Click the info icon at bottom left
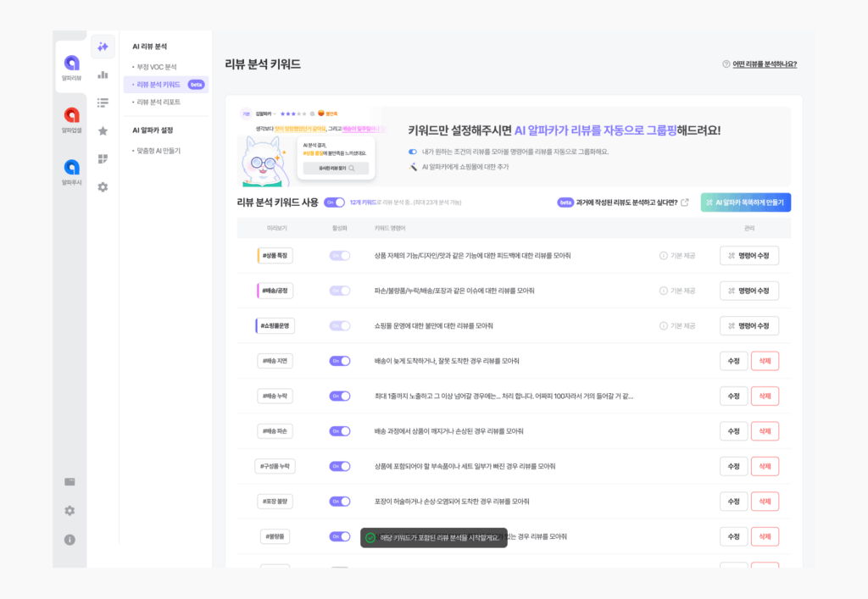The width and height of the screenshot is (868, 599). pos(69,539)
